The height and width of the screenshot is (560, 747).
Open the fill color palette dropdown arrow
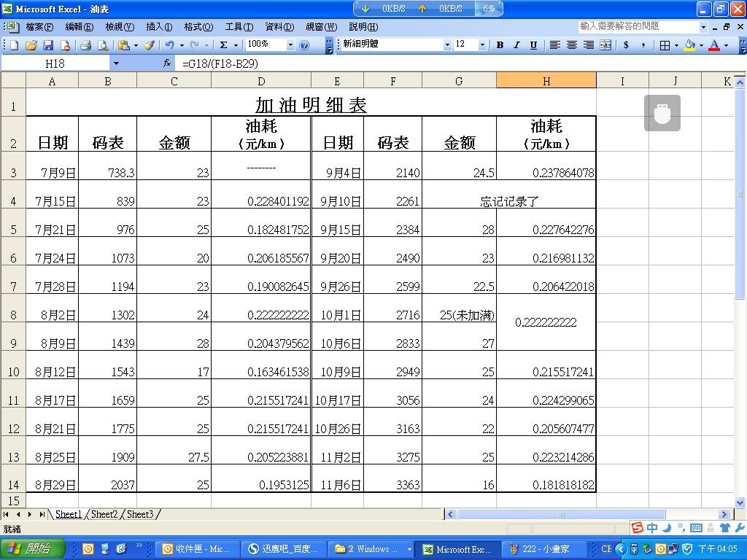click(x=701, y=44)
